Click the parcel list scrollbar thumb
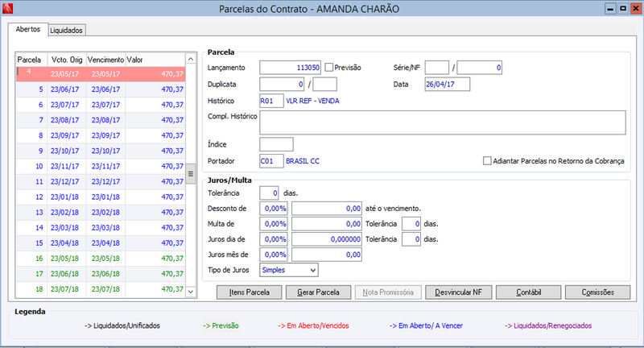The image size is (644, 348). 191,173
